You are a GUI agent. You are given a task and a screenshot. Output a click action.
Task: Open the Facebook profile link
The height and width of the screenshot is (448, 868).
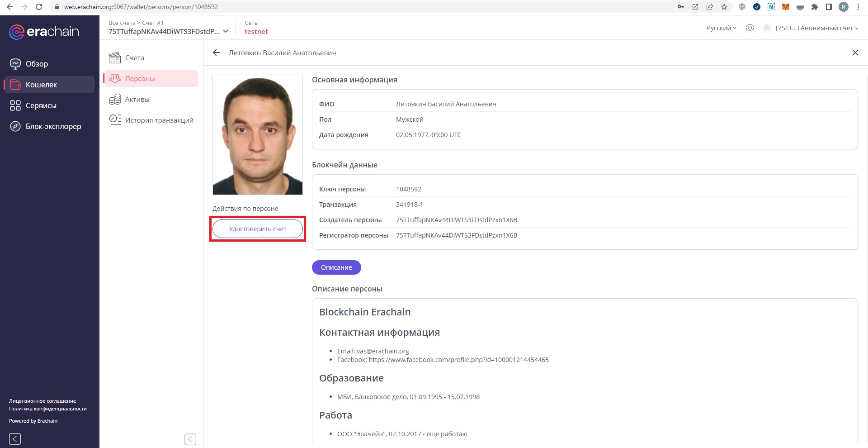[458, 359]
